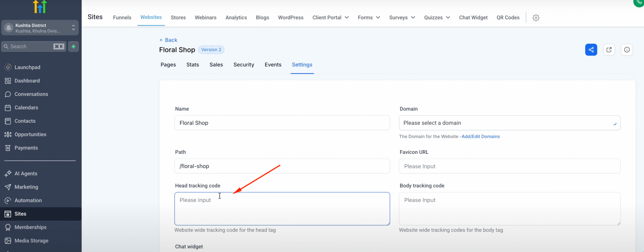The height and width of the screenshot is (252, 644).
Task: Open the Domain selection dropdown
Action: pos(509,123)
